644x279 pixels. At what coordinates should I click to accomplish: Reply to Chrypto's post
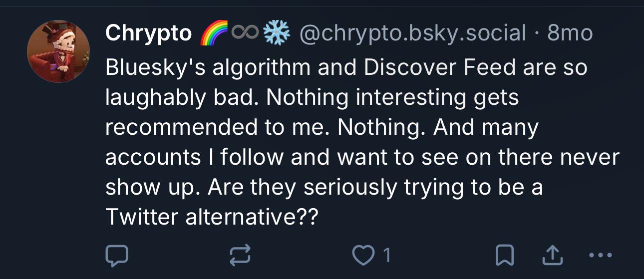click(x=117, y=256)
